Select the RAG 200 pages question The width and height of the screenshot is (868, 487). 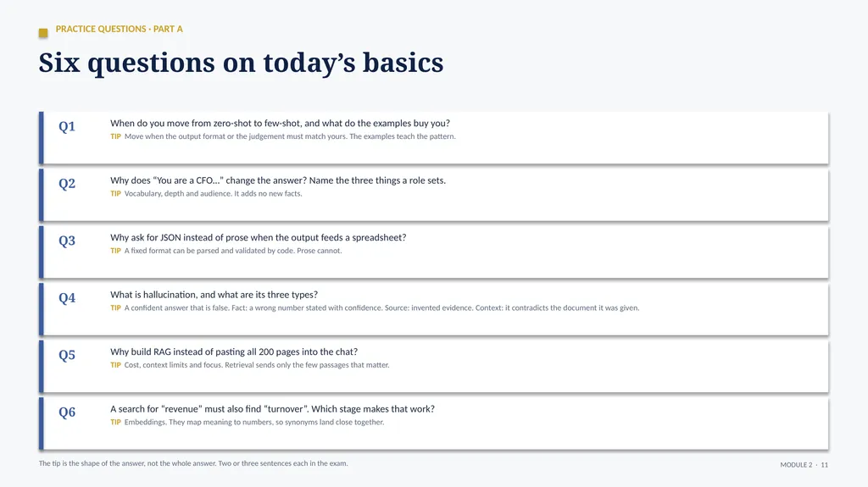234,352
